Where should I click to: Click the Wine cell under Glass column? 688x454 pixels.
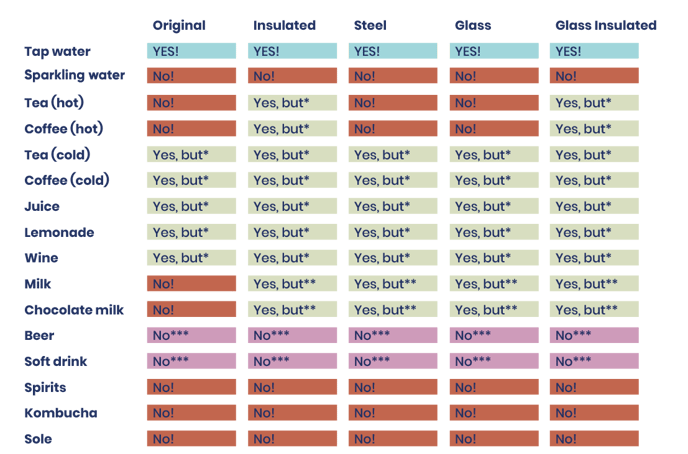coord(494,258)
